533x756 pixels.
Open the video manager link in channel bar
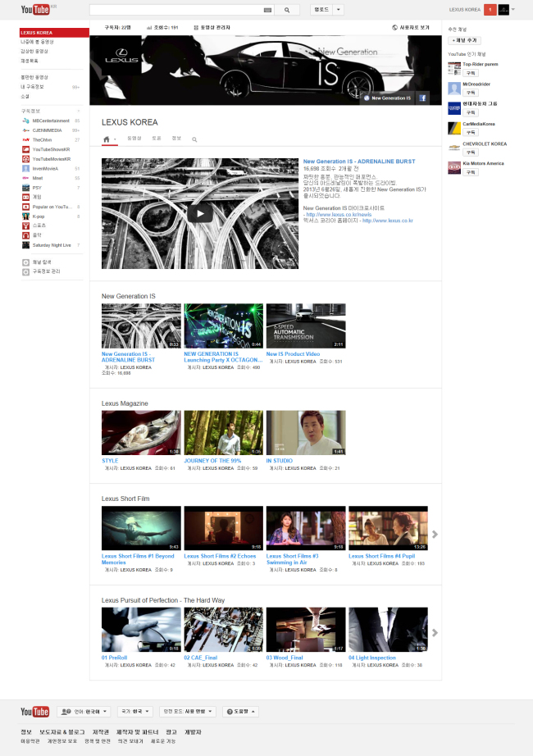[212, 28]
